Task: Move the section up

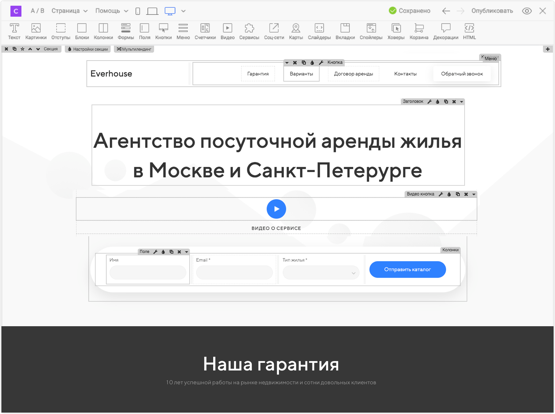Action: click(x=30, y=49)
